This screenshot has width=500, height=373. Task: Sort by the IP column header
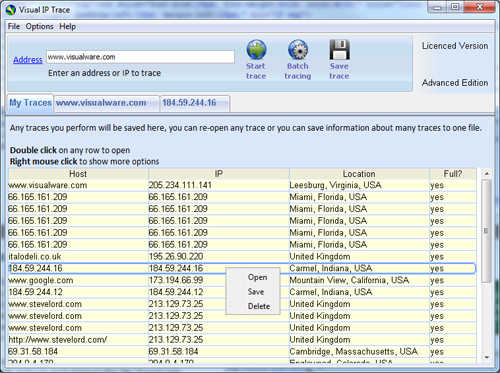(x=219, y=174)
